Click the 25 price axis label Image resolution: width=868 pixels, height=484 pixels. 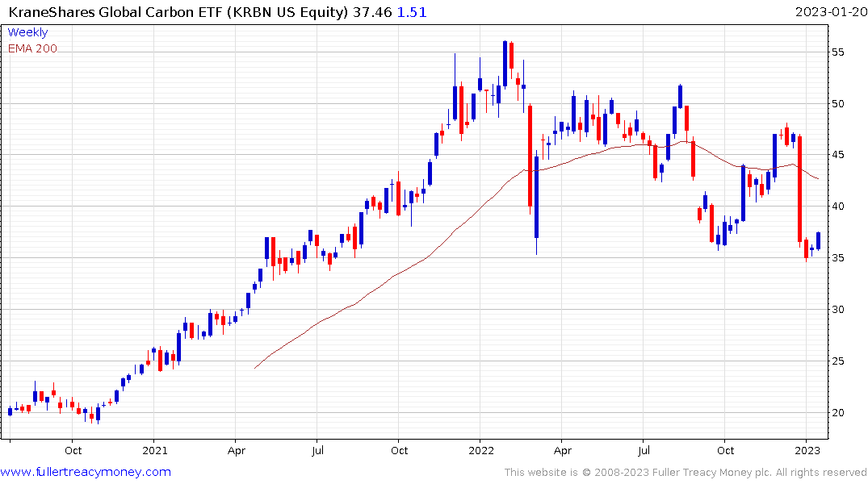pos(837,361)
